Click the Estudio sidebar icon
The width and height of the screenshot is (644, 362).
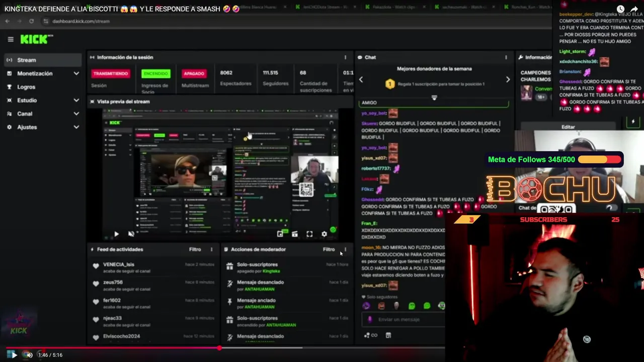[9, 100]
